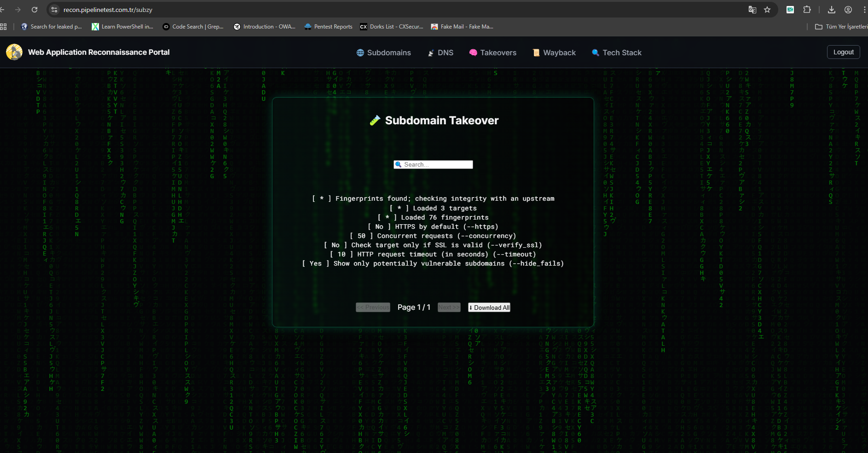Open the 'Dorks List - CXSecur...' bookmark
Image resolution: width=868 pixels, height=453 pixels.
(x=392, y=27)
